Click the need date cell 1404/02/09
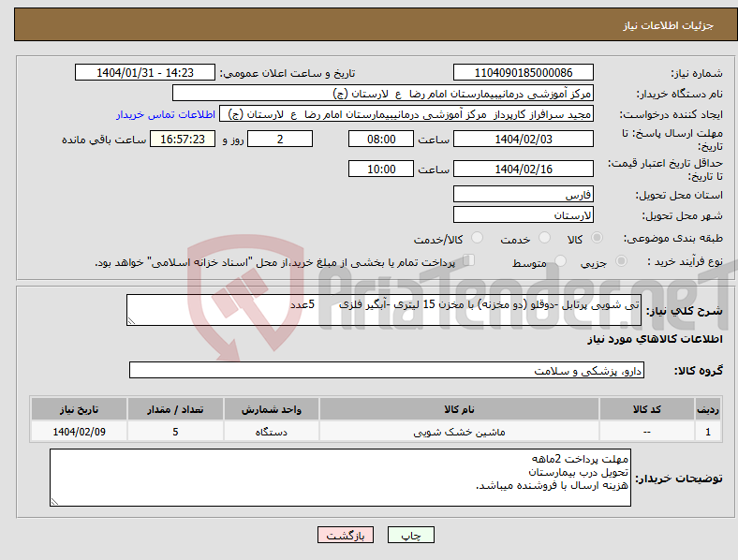 click(x=79, y=432)
